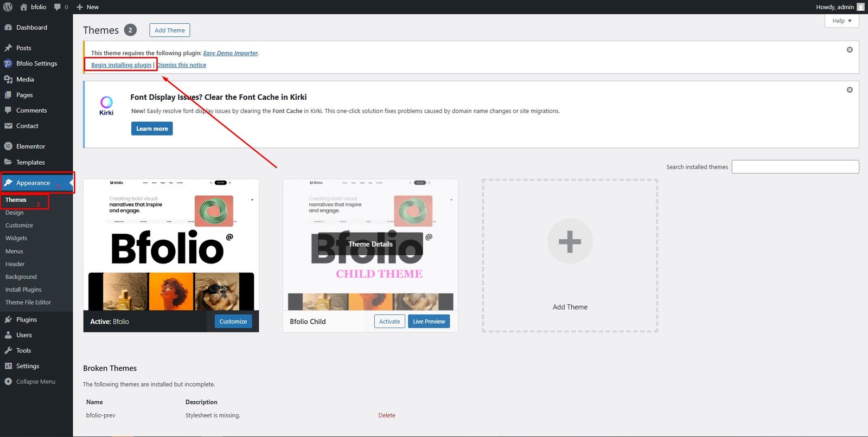
Task: Click the Appearance paintbrush icon
Action: [8, 183]
